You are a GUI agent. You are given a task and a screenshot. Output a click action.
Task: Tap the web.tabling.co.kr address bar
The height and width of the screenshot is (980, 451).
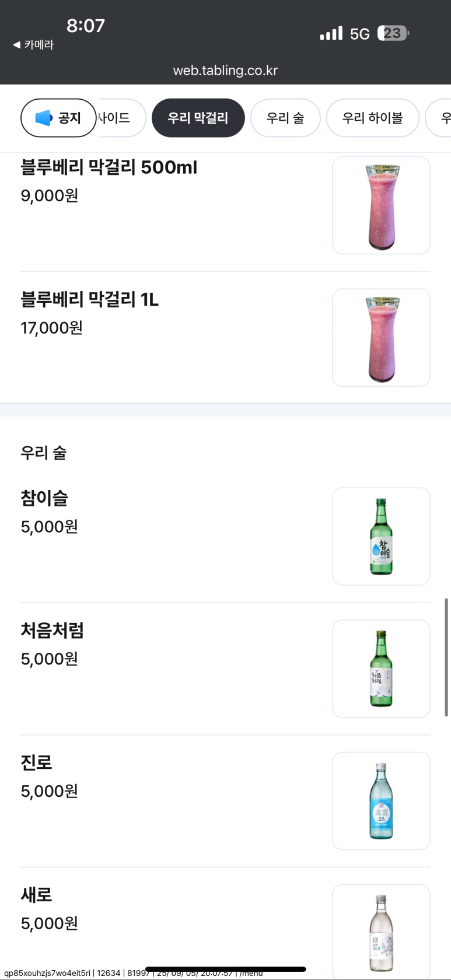coord(225,71)
